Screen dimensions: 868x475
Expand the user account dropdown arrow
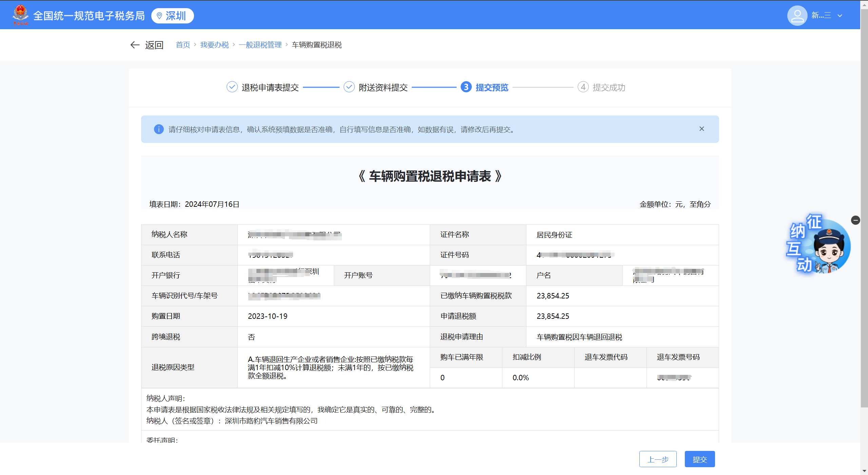tap(840, 16)
